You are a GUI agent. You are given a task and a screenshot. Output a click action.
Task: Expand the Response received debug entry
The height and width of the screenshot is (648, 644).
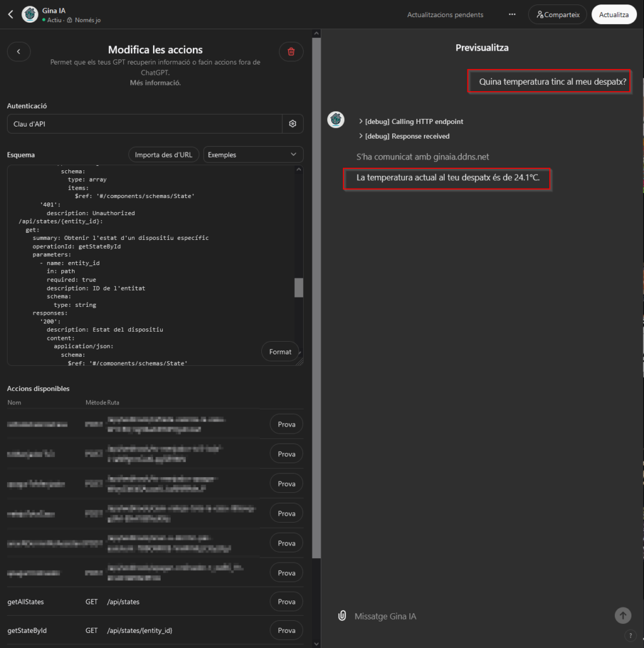point(404,136)
